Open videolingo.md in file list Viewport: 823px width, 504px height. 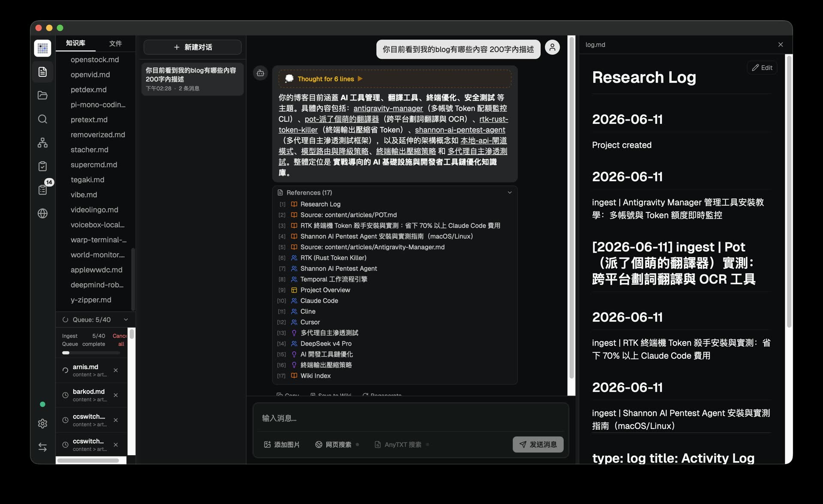pyautogui.click(x=94, y=210)
